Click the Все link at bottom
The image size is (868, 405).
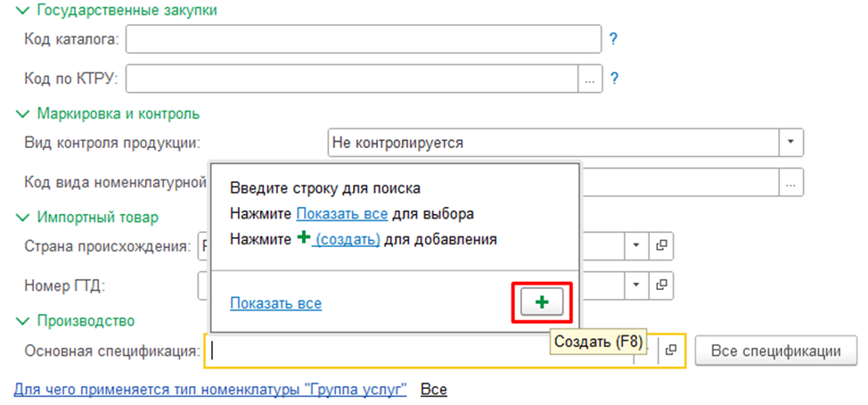[x=433, y=390]
